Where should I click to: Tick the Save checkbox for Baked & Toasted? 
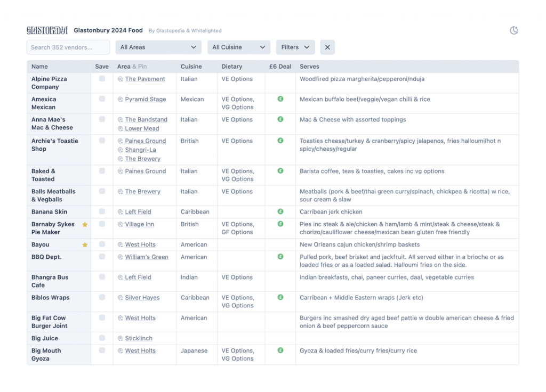102,171
